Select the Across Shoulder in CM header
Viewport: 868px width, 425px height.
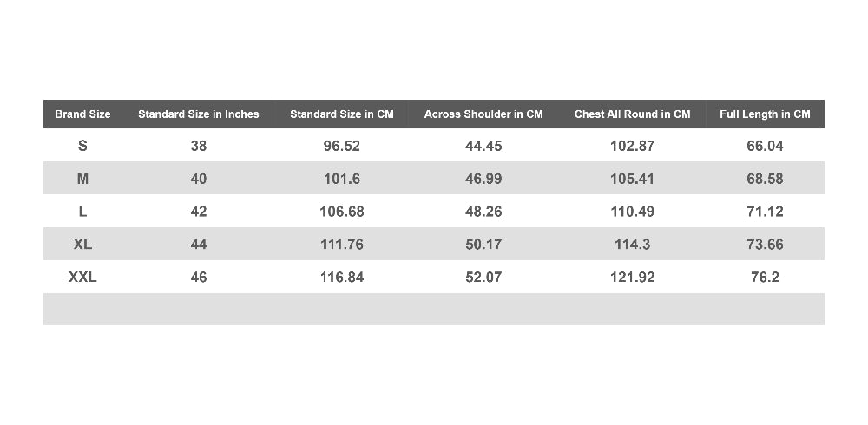[x=483, y=114]
